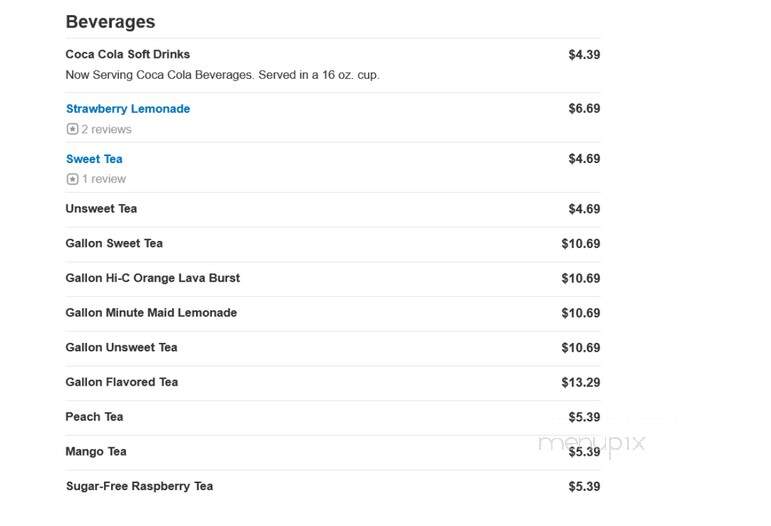771x526 pixels.
Task: Select the Mango Tea item
Action: 96,451
